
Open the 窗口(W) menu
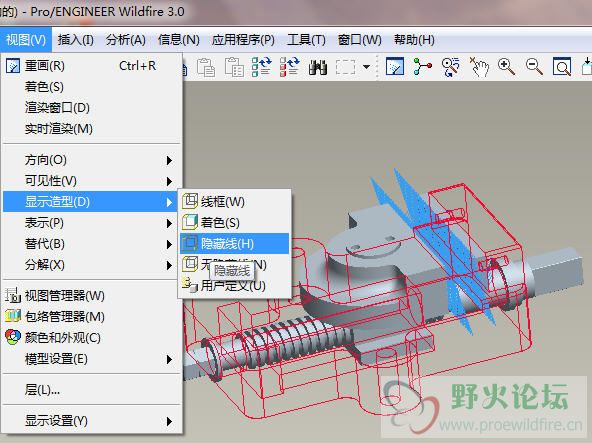click(x=359, y=40)
